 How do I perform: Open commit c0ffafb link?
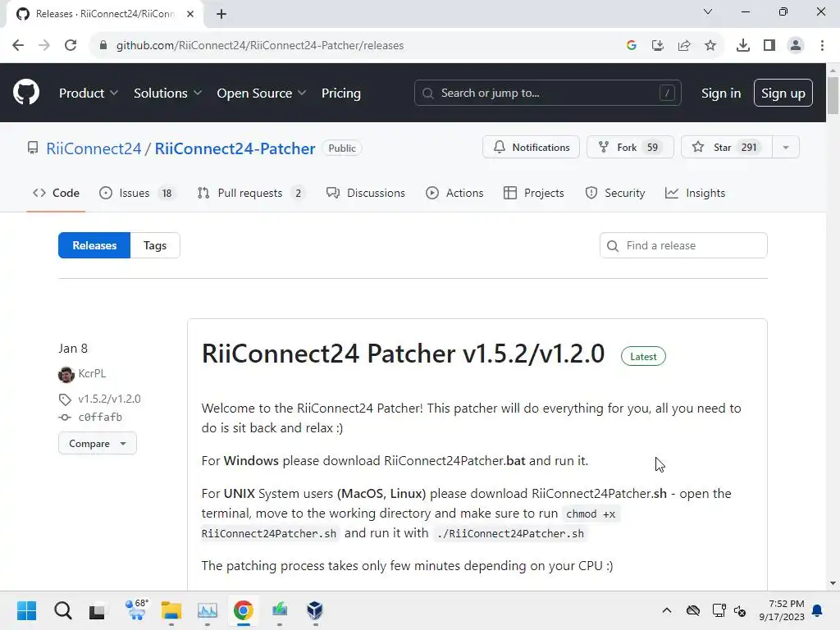(x=100, y=417)
